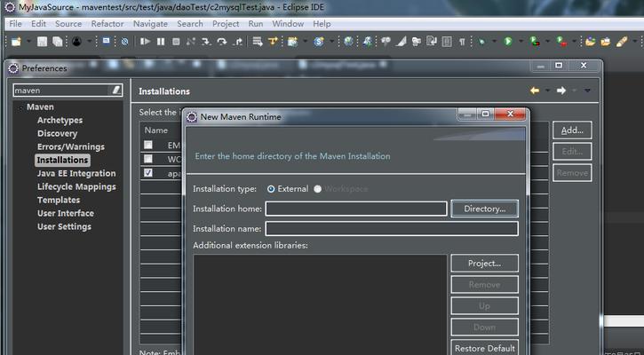Select User Settings tree item
Screen dimensions: 644x355
click(64, 226)
